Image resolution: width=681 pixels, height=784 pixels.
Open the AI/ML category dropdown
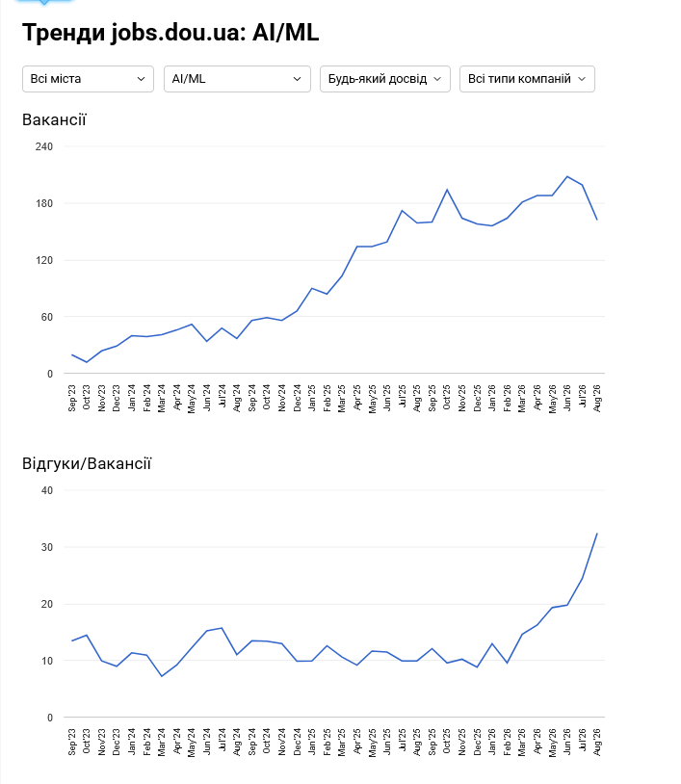[237, 79]
